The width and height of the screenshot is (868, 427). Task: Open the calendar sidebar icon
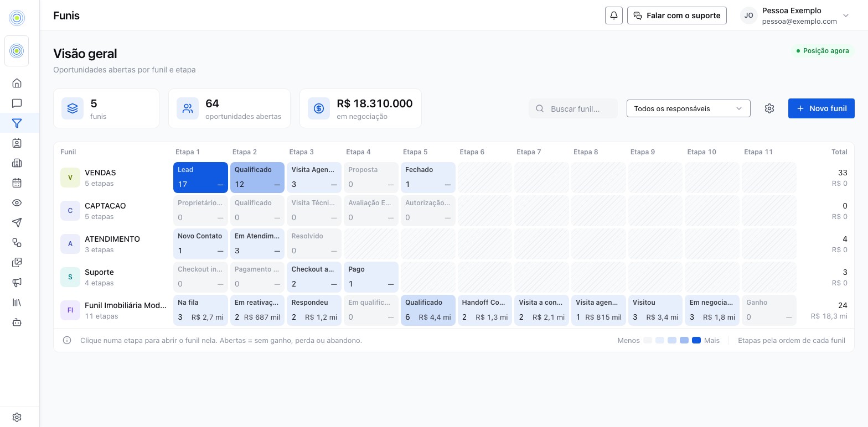click(x=17, y=183)
